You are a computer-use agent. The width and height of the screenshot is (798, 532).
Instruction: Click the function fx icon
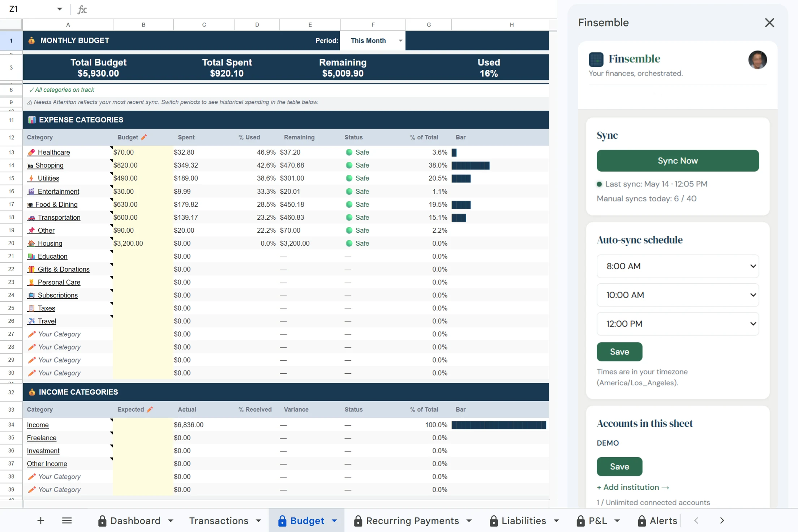pyautogui.click(x=82, y=9)
